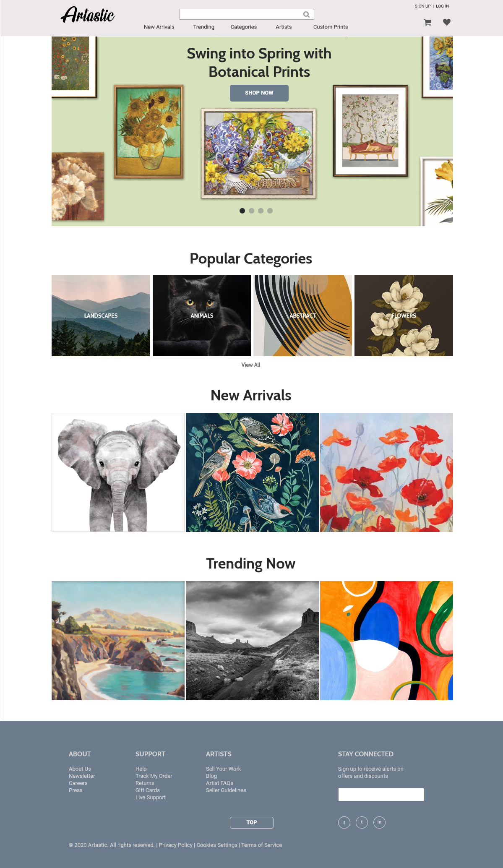Click the search magnifier icon

(x=306, y=15)
